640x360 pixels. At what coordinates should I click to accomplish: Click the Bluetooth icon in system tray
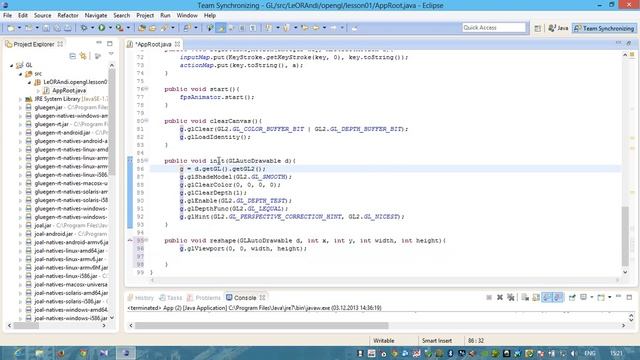coord(451,353)
